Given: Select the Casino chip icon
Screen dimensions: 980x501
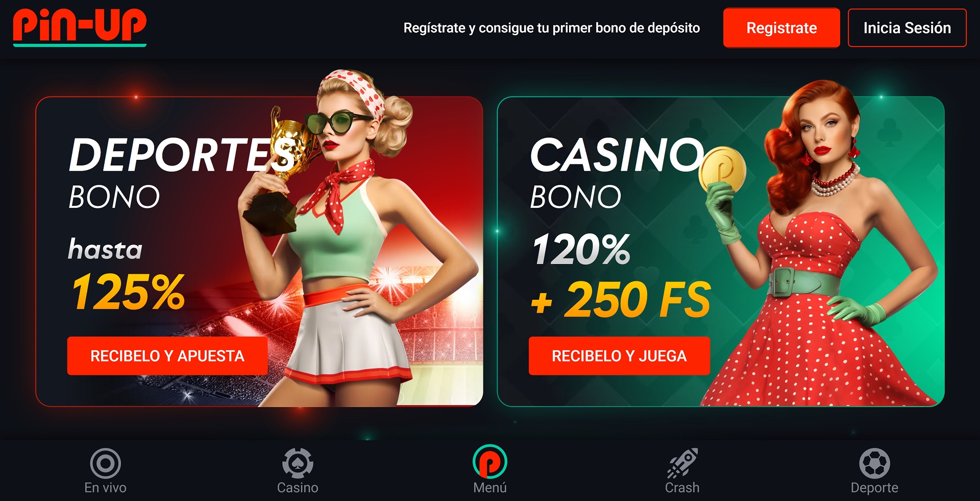Looking at the screenshot, I should point(298,463).
